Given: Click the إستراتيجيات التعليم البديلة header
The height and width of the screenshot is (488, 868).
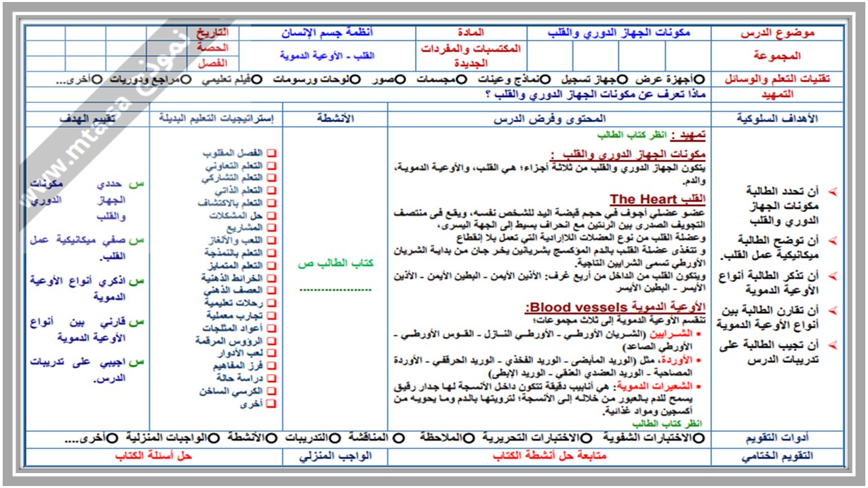Looking at the screenshot, I should coord(216,118).
